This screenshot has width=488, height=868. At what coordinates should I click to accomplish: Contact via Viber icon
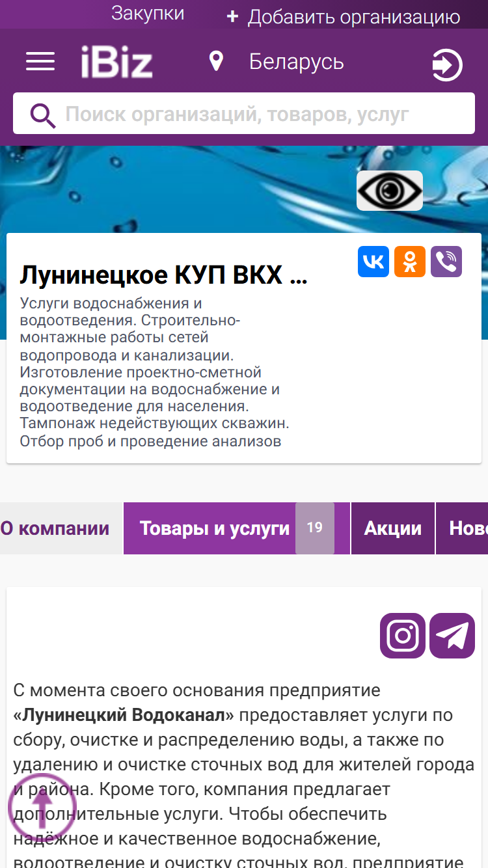click(x=446, y=262)
